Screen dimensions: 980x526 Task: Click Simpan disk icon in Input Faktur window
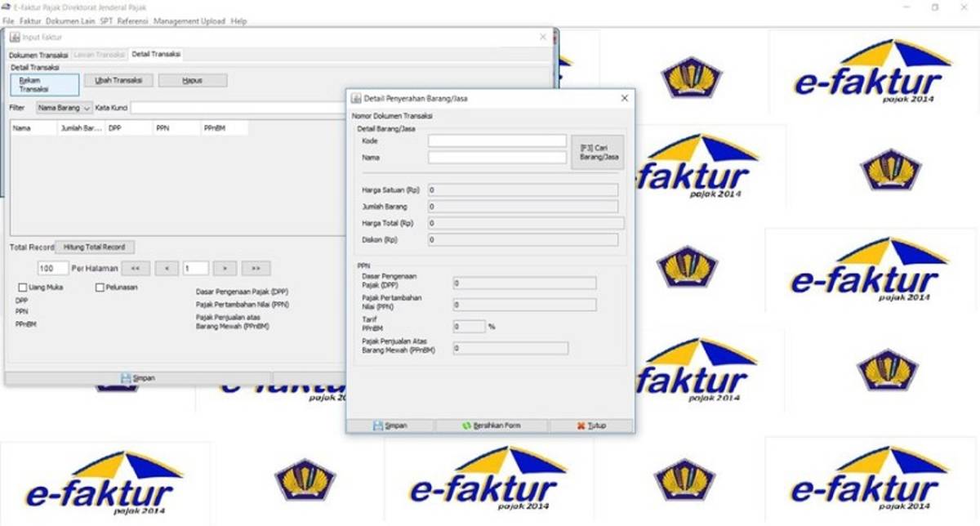(x=125, y=378)
